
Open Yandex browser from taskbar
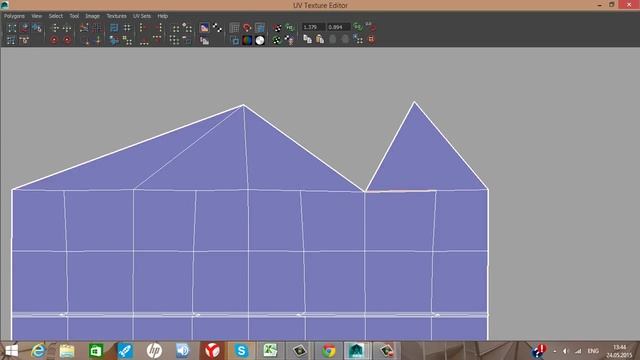click(212, 351)
